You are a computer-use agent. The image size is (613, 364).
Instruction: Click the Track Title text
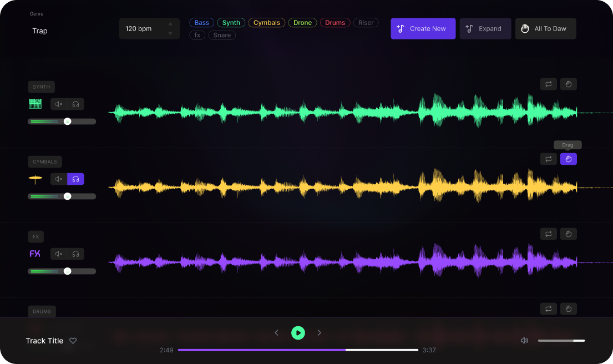(x=44, y=341)
